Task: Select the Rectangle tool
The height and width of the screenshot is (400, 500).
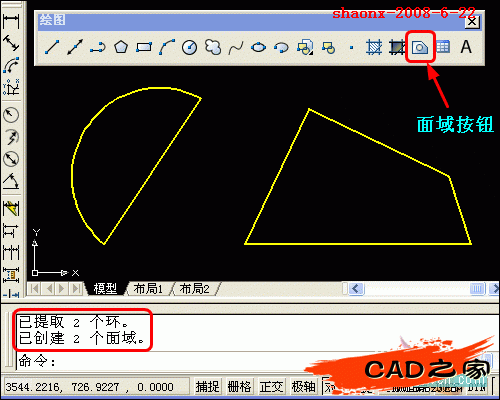Action: tap(144, 47)
